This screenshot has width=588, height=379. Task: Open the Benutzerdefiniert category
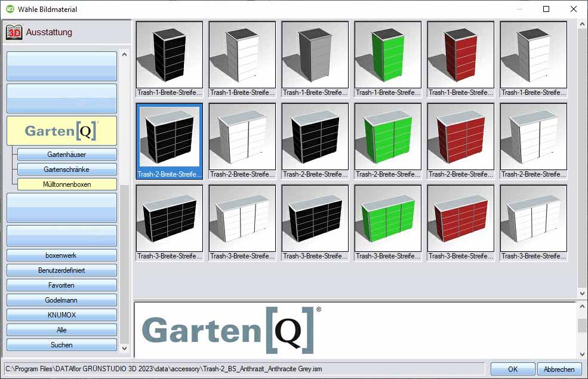tap(61, 270)
